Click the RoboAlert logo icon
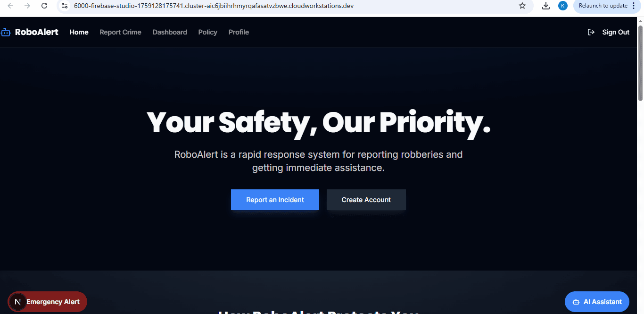644x314 pixels. (x=6, y=32)
